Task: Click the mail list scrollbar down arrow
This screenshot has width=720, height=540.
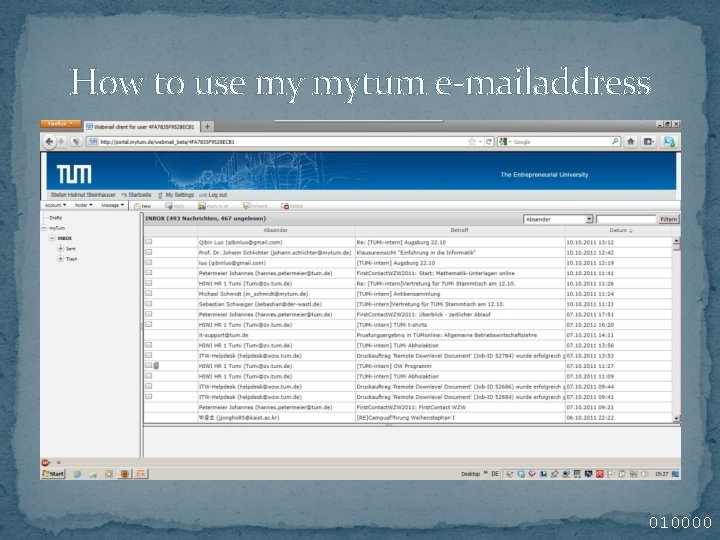Action: click(676, 418)
